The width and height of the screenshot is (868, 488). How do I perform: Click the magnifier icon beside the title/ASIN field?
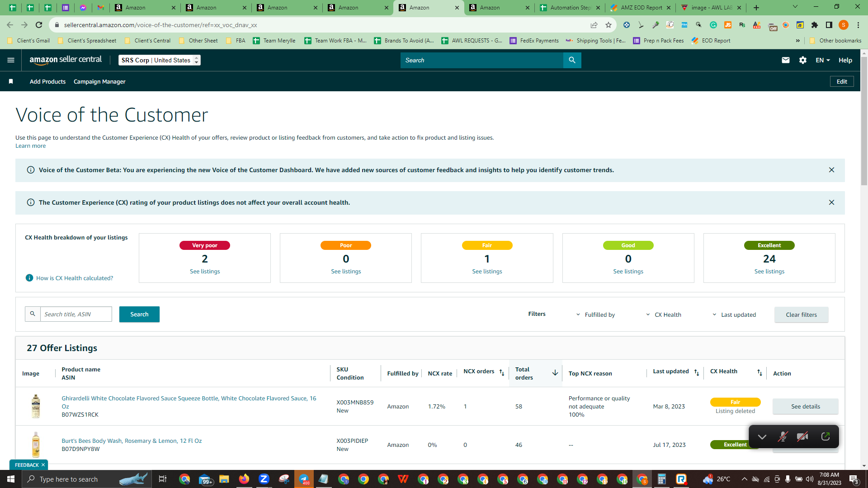(33, 314)
